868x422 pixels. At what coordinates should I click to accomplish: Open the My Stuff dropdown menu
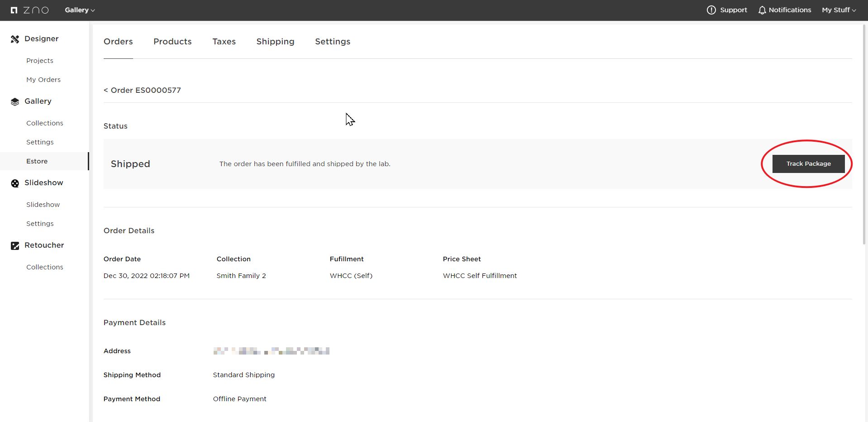[839, 10]
